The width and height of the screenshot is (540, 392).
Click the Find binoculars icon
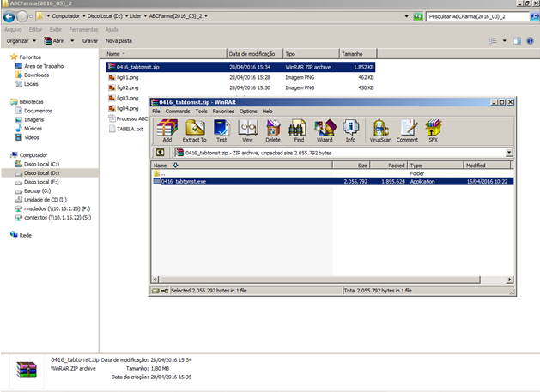coord(299,130)
